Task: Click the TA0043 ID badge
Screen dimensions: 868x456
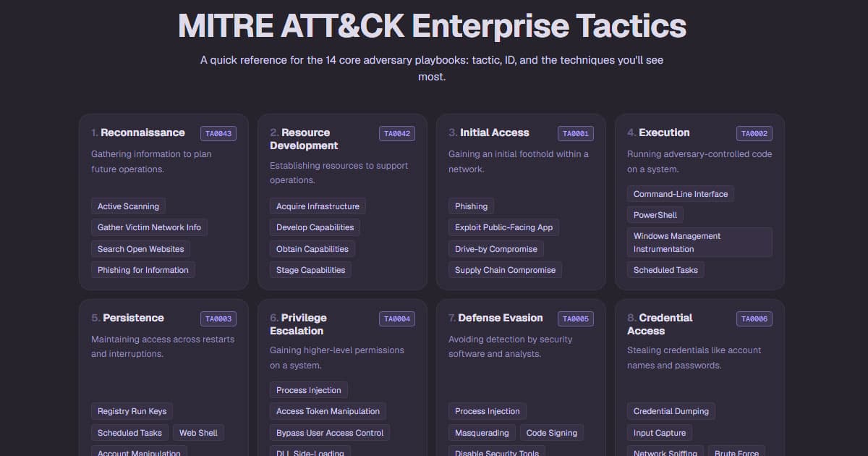Action: click(x=218, y=133)
